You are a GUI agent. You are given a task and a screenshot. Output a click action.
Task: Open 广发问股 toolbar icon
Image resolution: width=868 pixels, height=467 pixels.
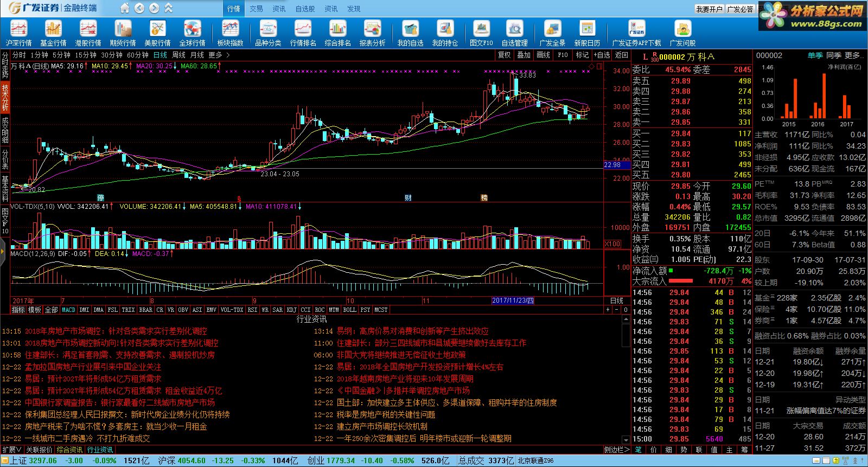[x=682, y=34]
